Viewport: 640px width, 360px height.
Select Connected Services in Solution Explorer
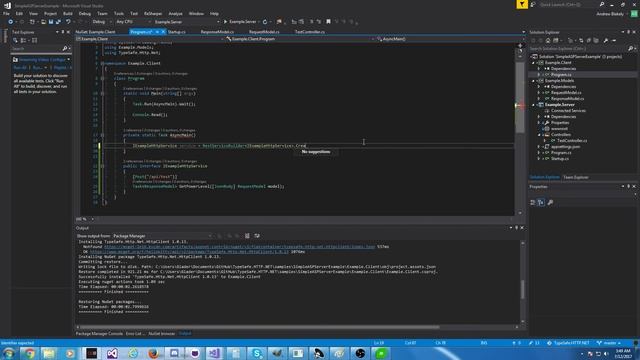click(x=568, y=111)
